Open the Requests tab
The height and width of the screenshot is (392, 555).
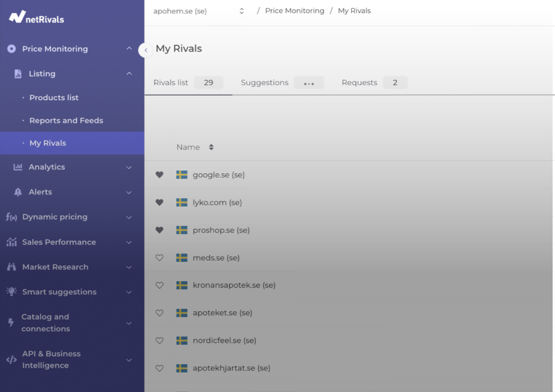click(x=359, y=83)
